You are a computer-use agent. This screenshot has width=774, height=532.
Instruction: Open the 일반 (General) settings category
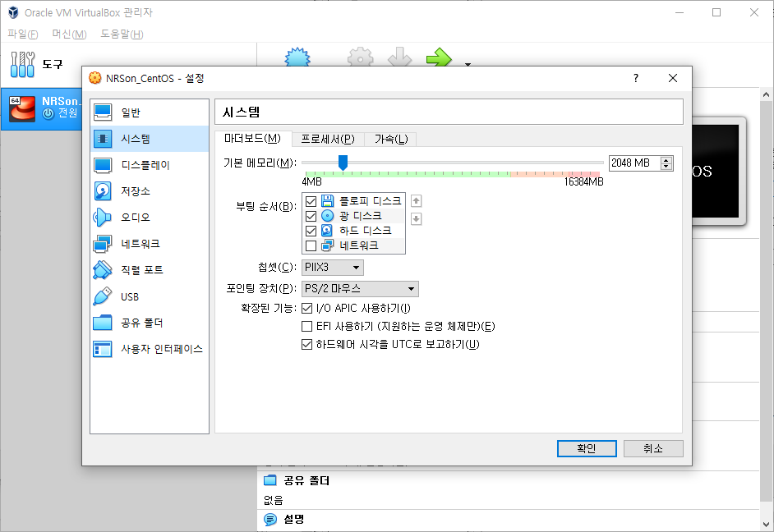click(150, 112)
